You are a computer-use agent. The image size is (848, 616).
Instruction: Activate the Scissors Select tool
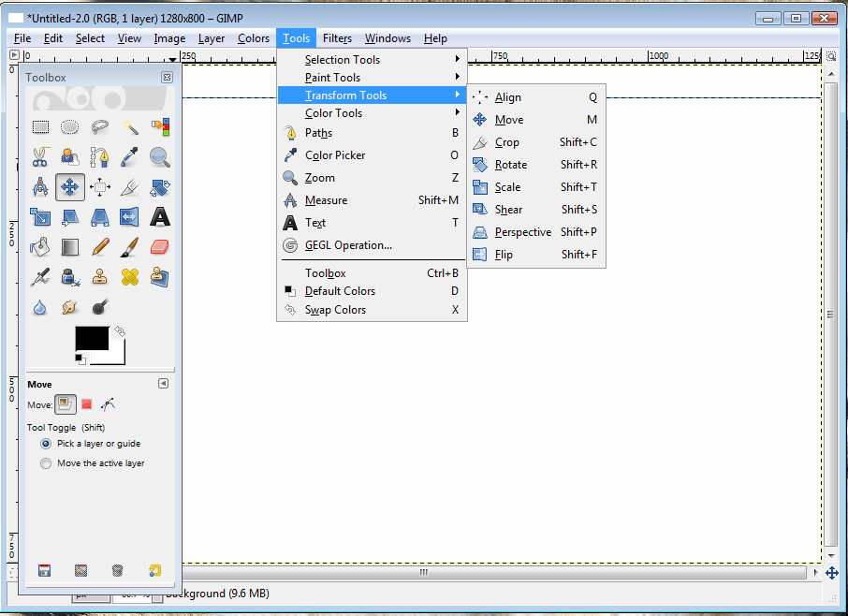40,156
